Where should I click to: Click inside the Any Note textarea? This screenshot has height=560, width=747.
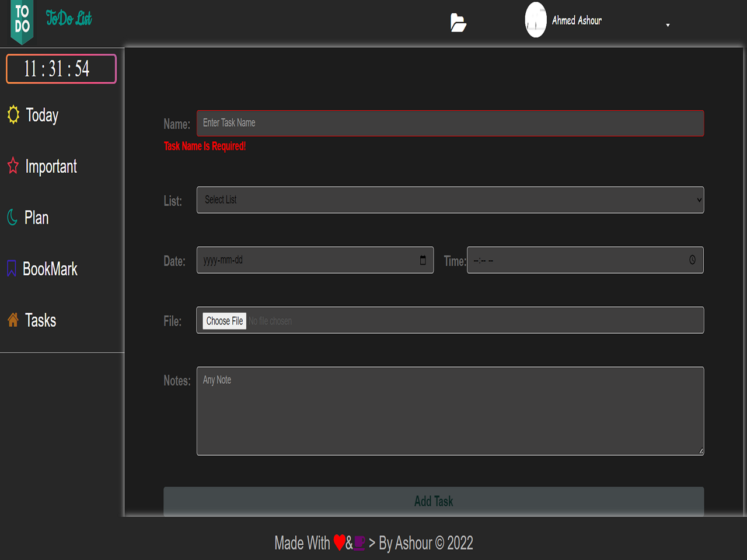[x=450, y=411]
